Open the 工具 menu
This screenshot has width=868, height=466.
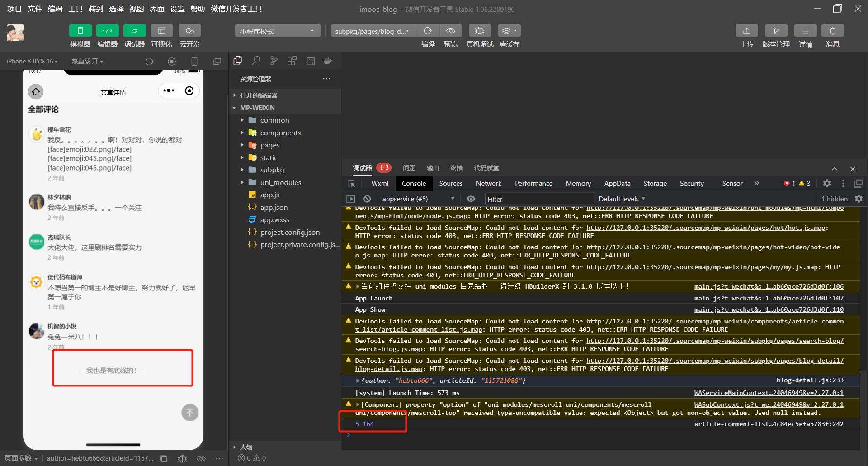(x=75, y=9)
